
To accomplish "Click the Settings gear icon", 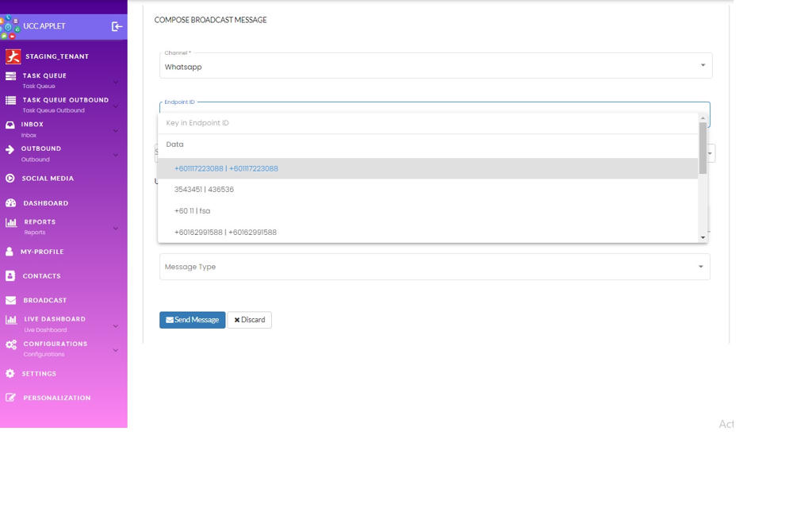I will click(x=10, y=374).
